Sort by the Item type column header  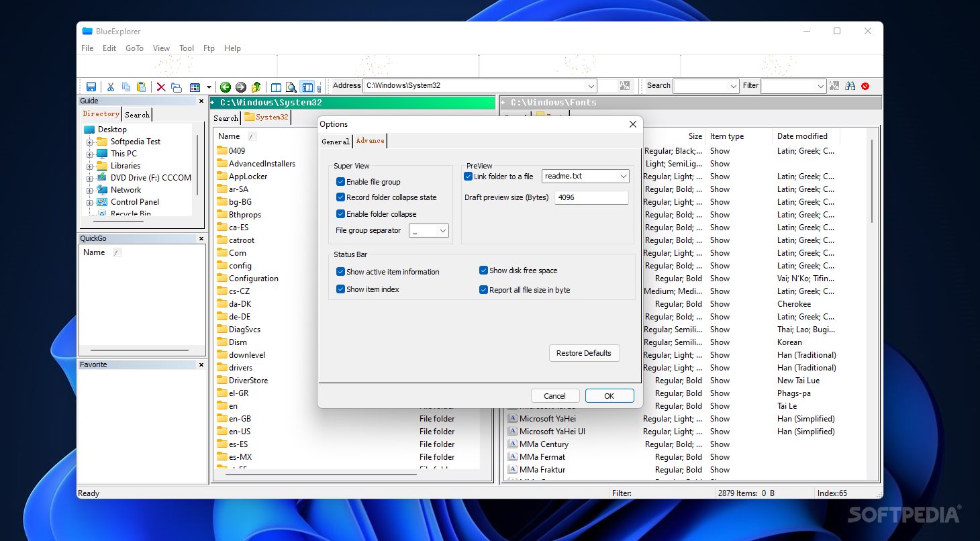pyautogui.click(x=739, y=136)
